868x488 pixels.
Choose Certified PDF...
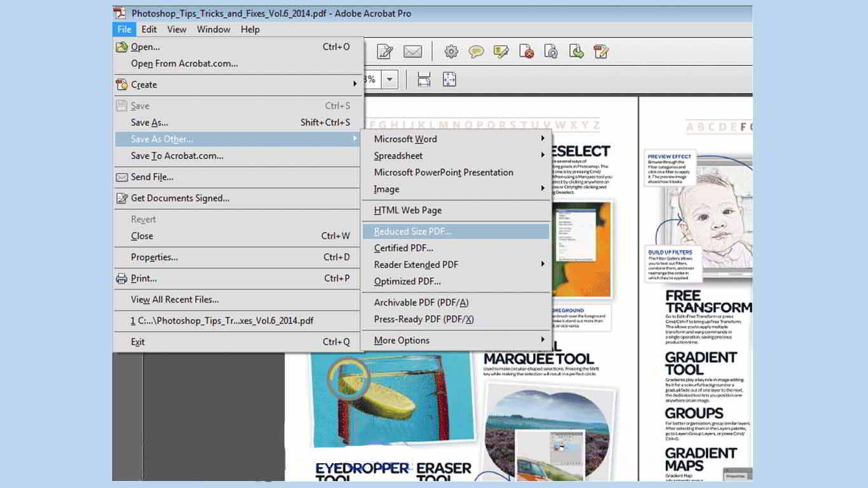tap(456, 248)
